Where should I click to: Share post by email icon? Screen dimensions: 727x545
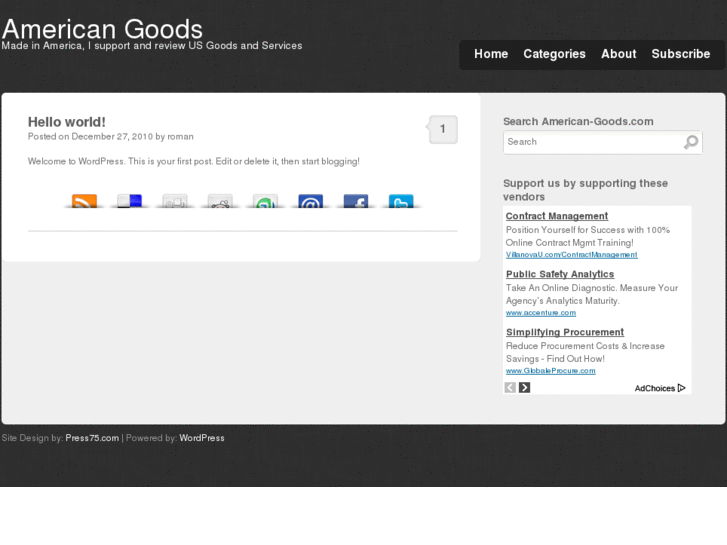[x=311, y=202]
